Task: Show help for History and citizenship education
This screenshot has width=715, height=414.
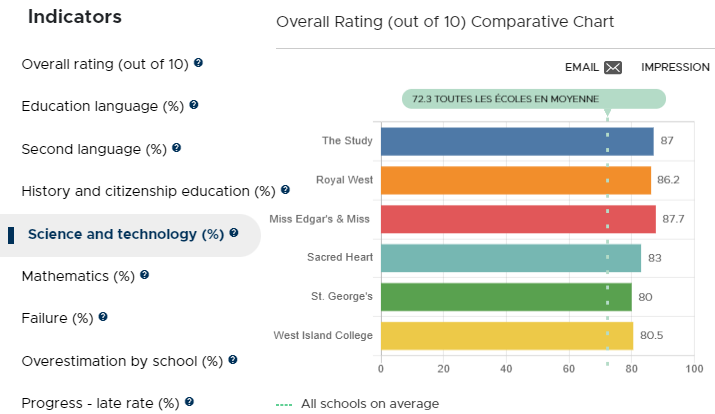Action: coord(285,190)
